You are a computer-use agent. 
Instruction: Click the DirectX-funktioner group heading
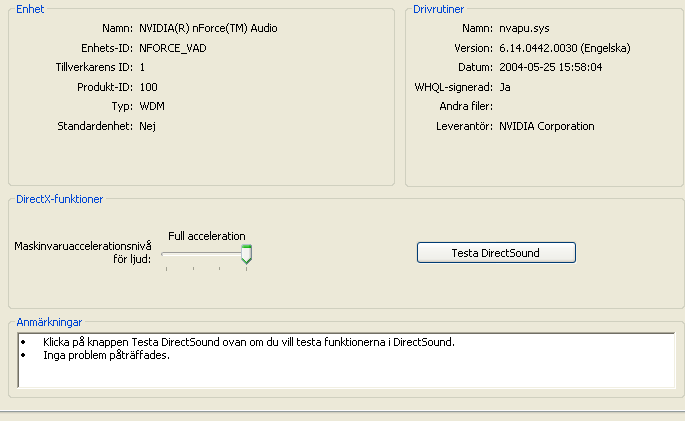pos(60,199)
